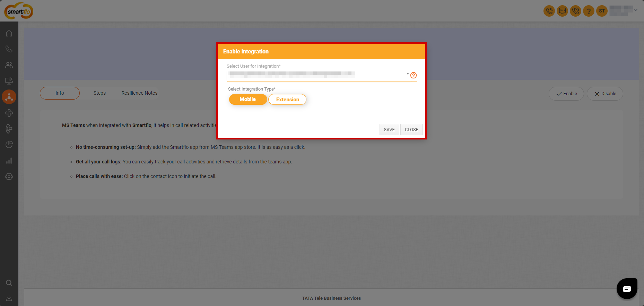Open the Home icon in the sidebar

pos(9,33)
